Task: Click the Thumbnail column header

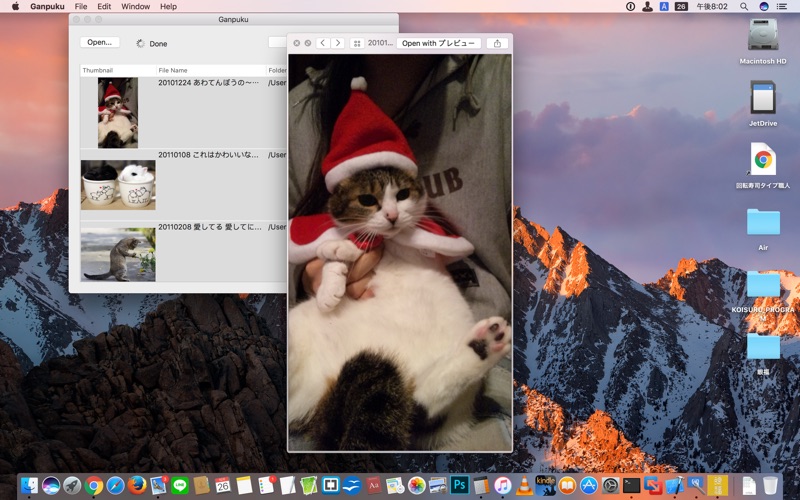Action: pyautogui.click(x=118, y=70)
